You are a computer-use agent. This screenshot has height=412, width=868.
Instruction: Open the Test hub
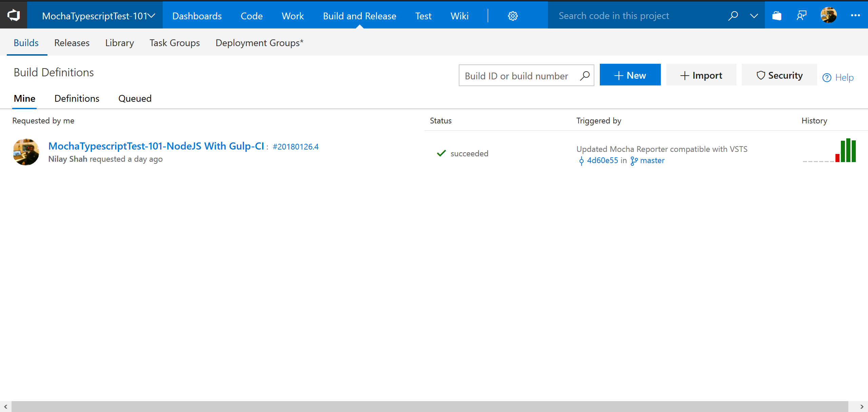pyautogui.click(x=423, y=16)
